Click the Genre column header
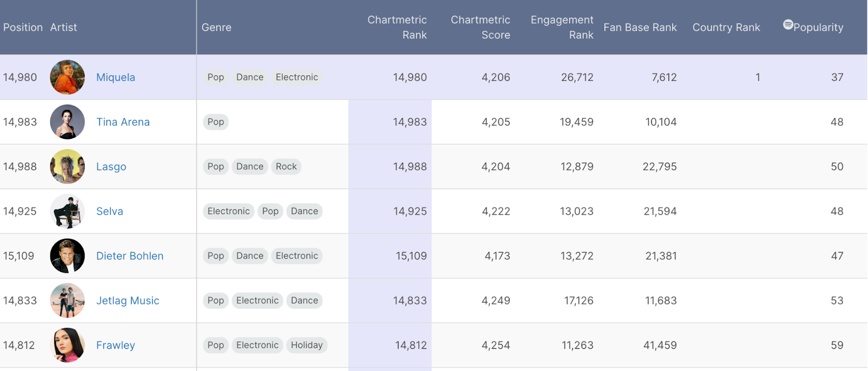This screenshot has height=371, width=868. click(x=216, y=27)
